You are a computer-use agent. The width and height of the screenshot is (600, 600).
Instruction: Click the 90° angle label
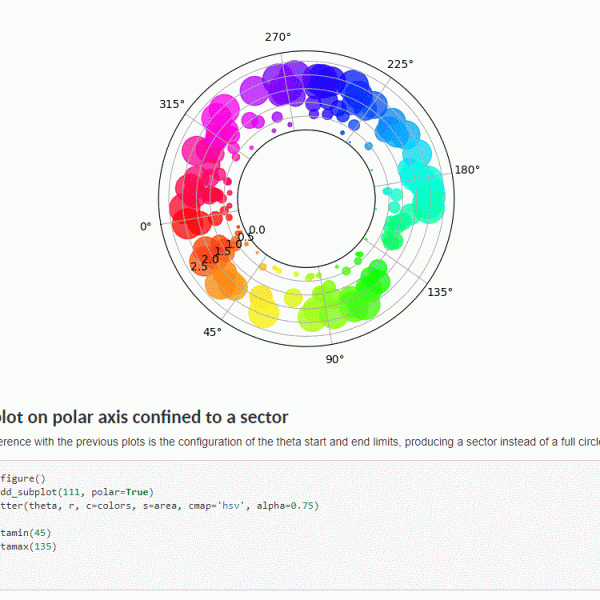coord(333,359)
